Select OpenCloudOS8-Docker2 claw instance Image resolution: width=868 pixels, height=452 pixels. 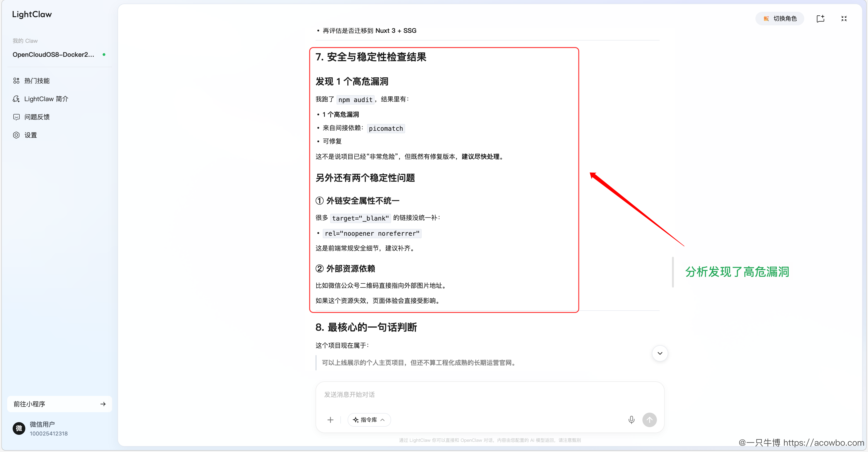tap(53, 55)
